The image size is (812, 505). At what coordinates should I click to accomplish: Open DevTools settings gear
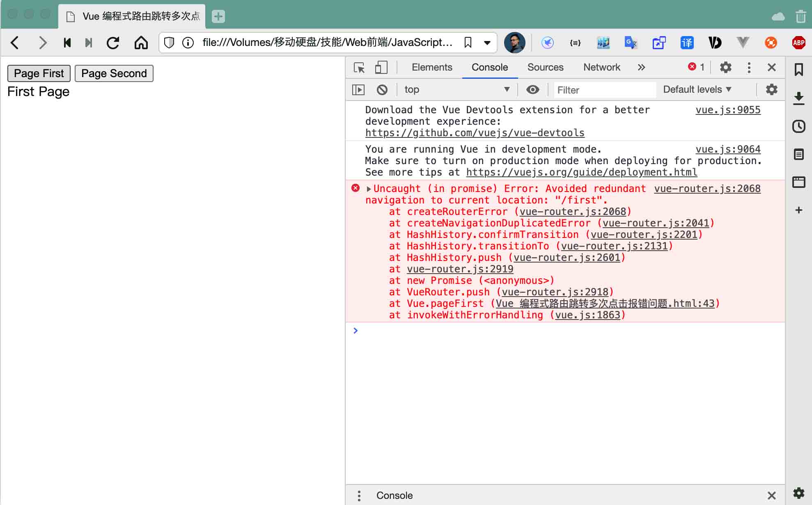pos(726,67)
